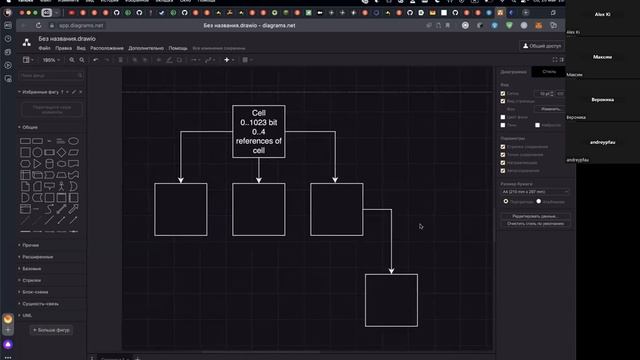Toggle the shadow checkbox

click(503, 125)
